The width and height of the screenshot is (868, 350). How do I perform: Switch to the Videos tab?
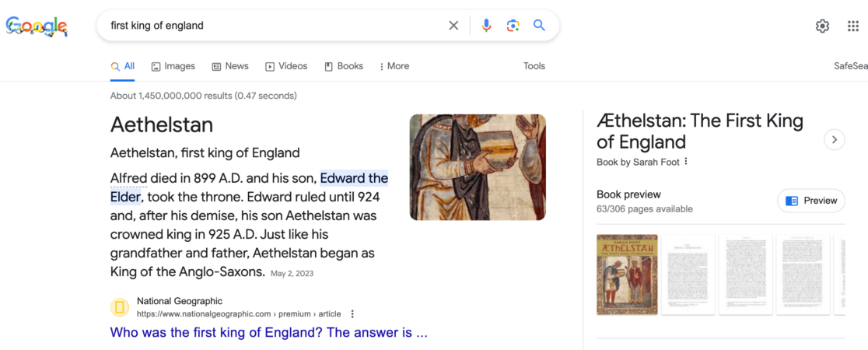pyautogui.click(x=286, y=66)
